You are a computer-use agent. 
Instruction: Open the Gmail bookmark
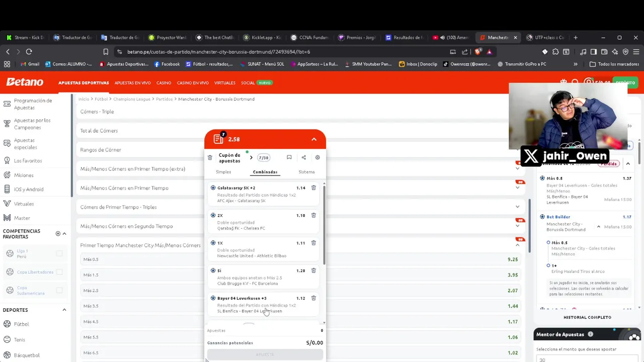click(30, 64)
